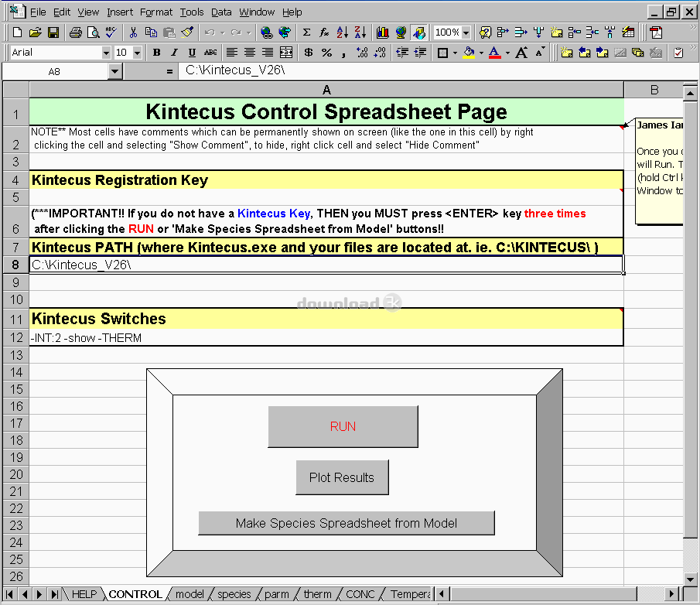Open the Fill Color dropdown arrow

[x=481, y=53]
